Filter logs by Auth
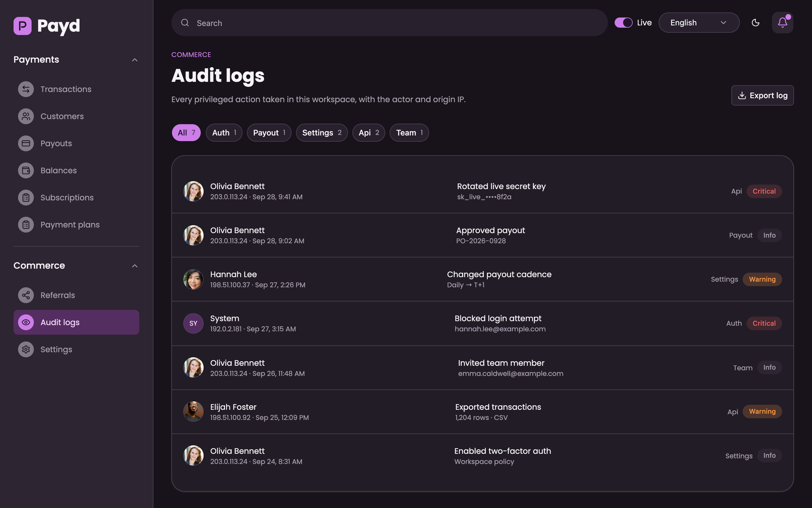 pos(224,133)
